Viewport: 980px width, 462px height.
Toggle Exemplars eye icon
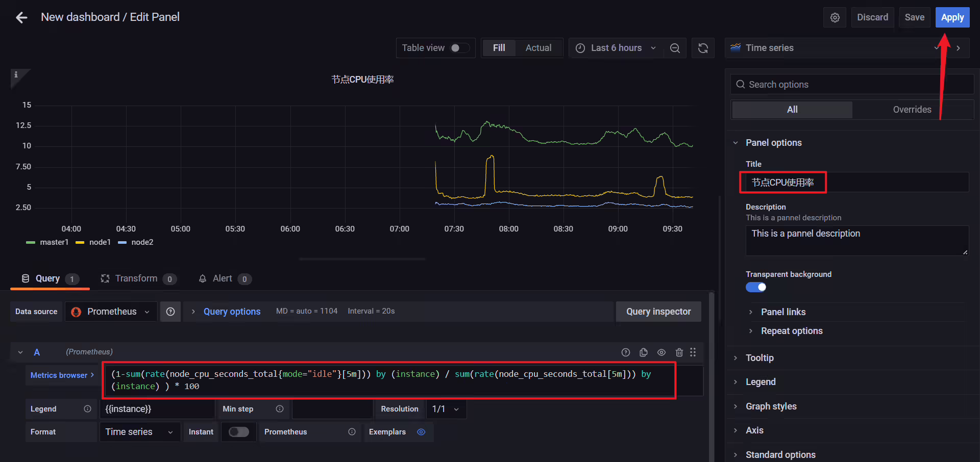(421, 432)
